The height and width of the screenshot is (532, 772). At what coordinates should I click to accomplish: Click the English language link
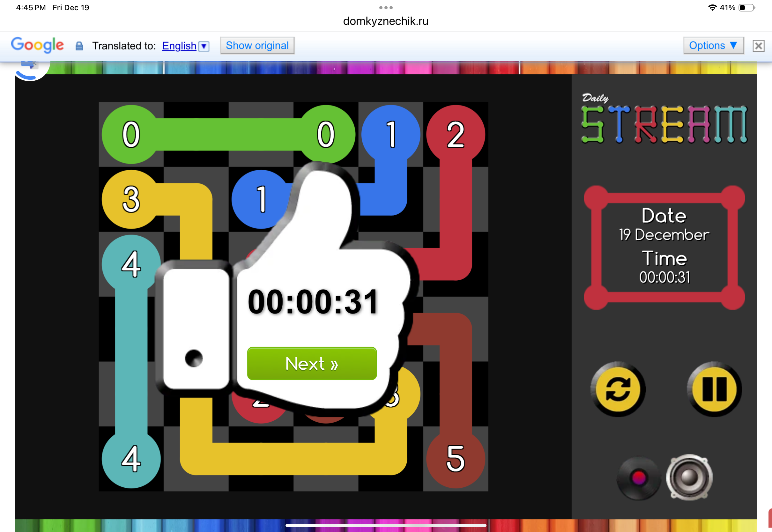point(179,46)
